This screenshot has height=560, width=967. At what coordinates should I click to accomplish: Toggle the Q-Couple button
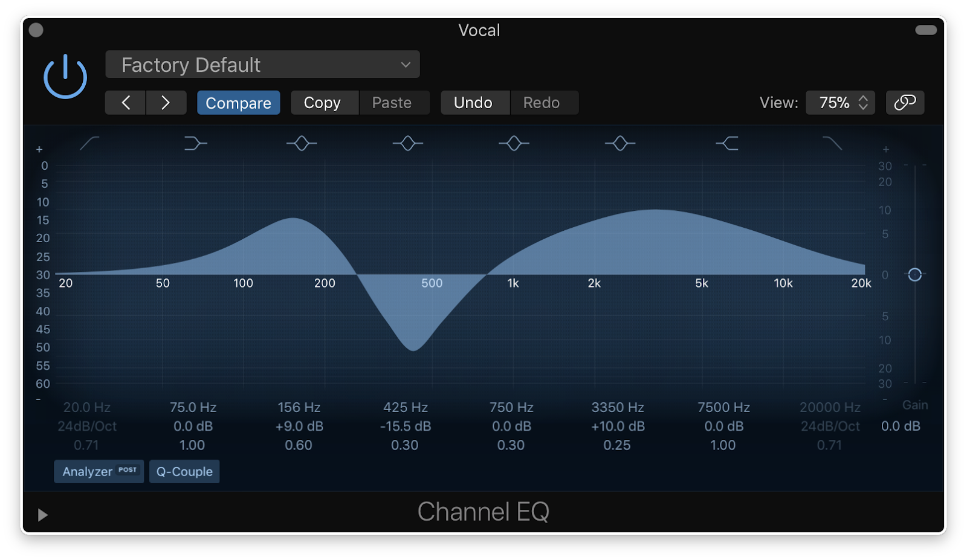point(184,471)
